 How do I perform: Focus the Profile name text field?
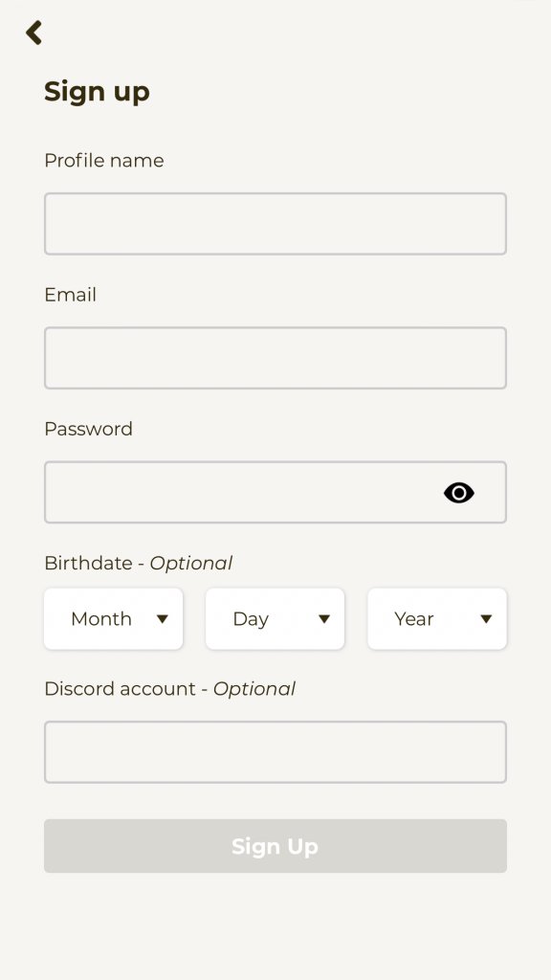(275, 224)
